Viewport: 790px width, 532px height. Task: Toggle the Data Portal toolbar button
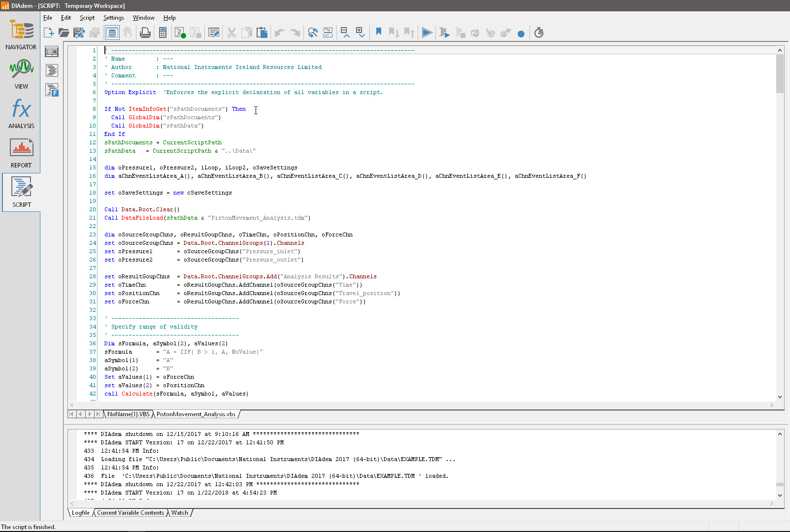click(x=112, y=33)
